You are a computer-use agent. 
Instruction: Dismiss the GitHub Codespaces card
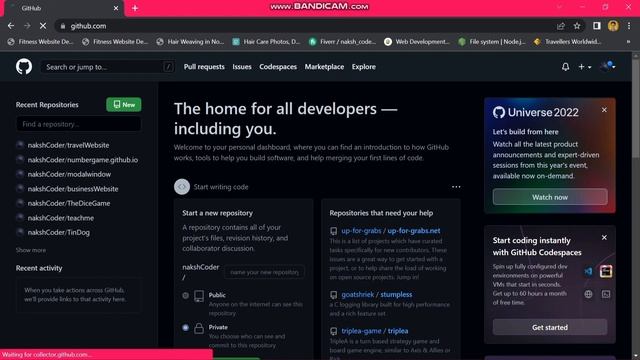(604, 238)
